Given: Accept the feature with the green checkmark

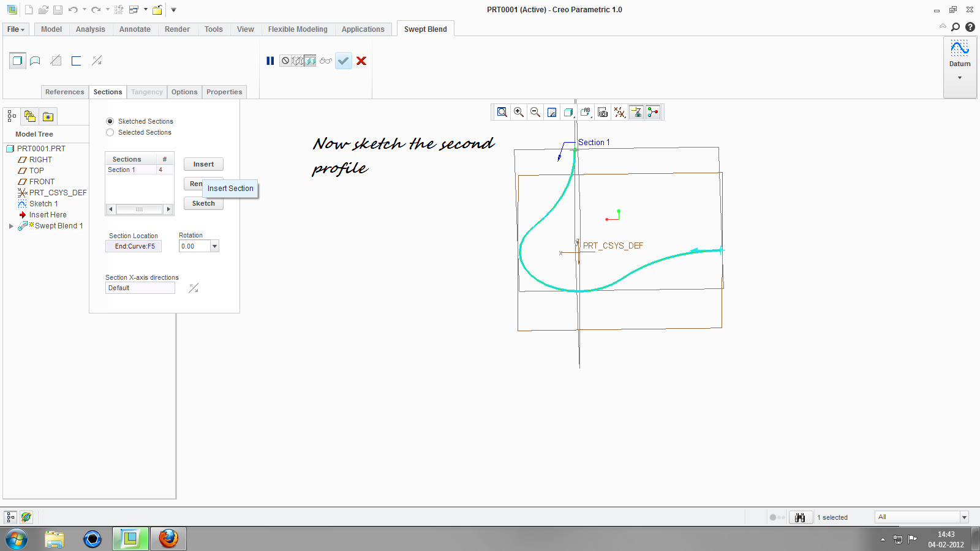Looking at the screenshot, I should click(x=344, y=61).
